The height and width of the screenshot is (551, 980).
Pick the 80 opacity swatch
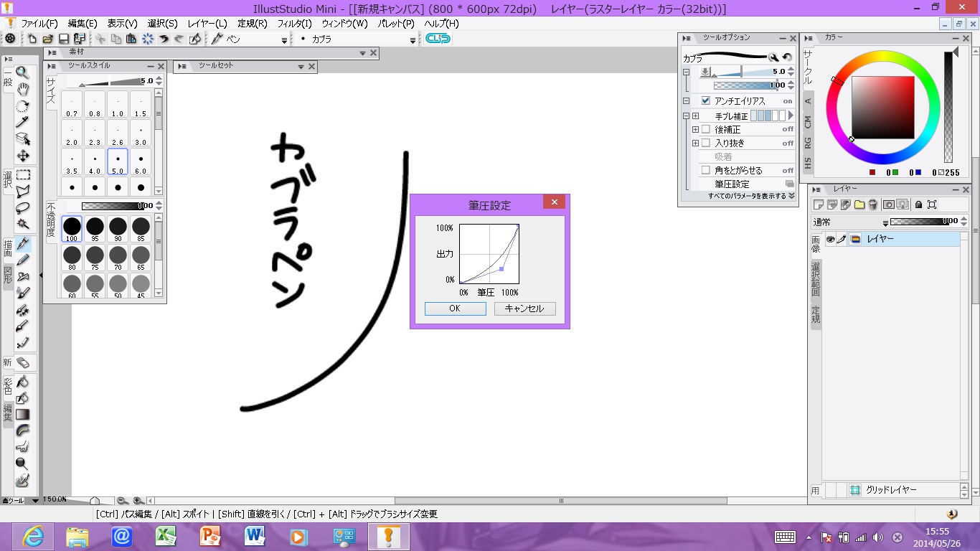point(72,255)
